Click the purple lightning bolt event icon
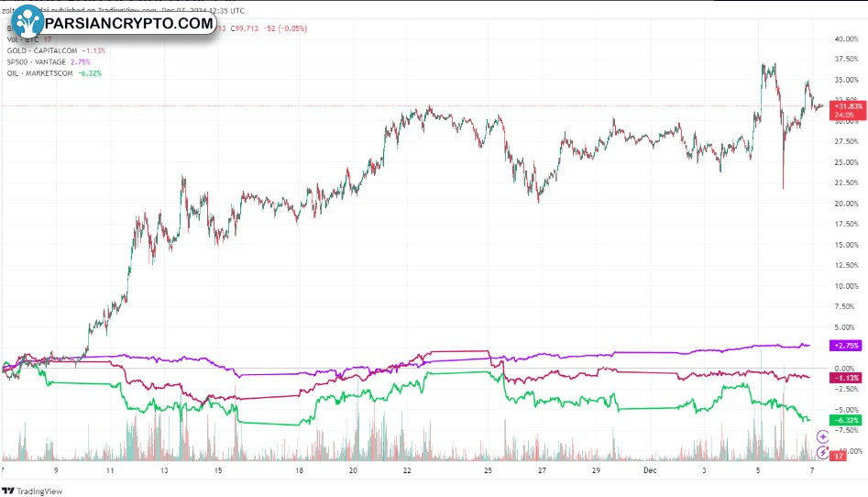Viewport: 868px width, 497px height. coord(822,453)
